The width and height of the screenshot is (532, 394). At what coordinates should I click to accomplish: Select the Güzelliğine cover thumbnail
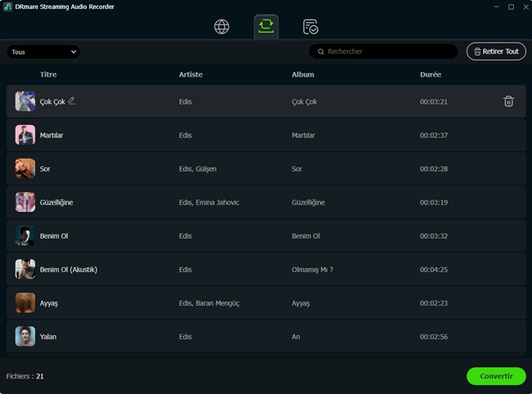(25, 202)
